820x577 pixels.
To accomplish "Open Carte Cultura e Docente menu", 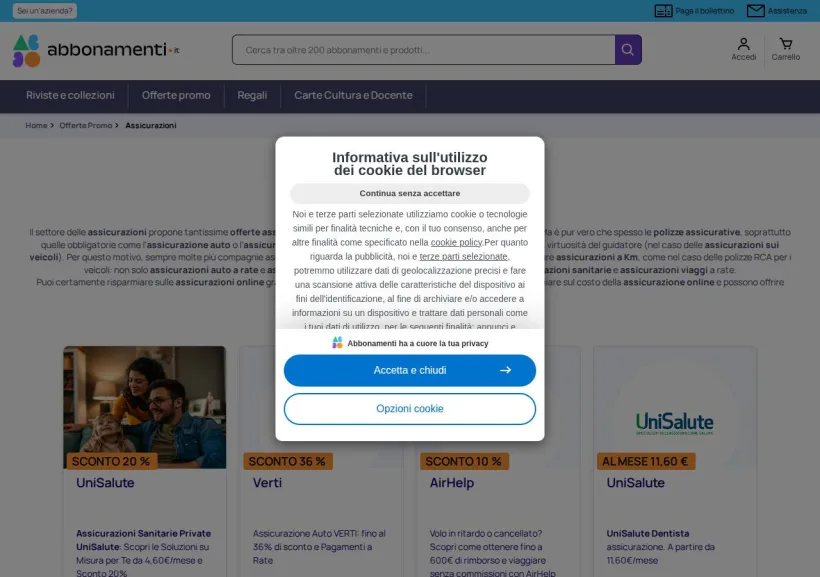I will [353, 95].
